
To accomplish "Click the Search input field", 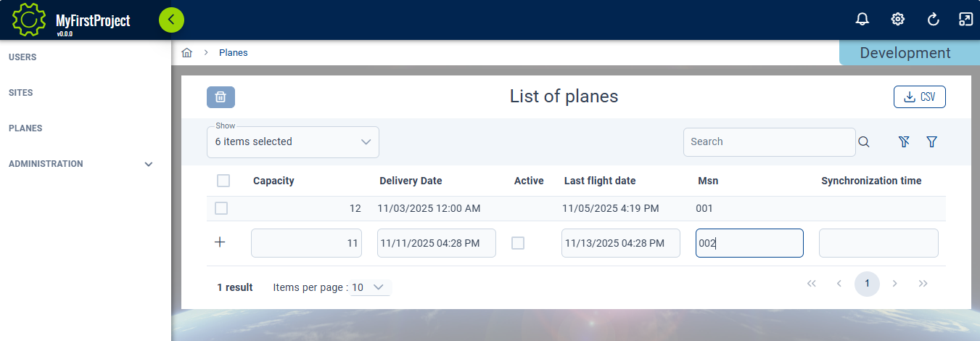I will tap(769, 142).
